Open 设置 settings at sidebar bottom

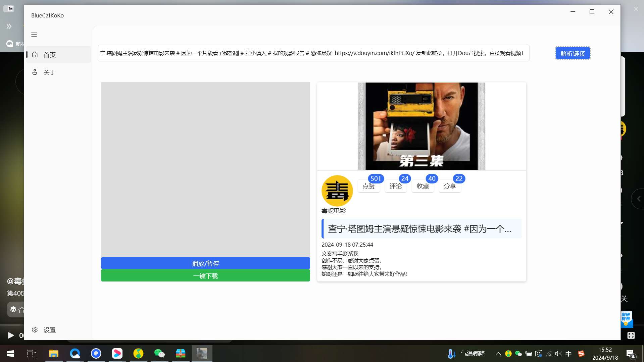[59, 330]
